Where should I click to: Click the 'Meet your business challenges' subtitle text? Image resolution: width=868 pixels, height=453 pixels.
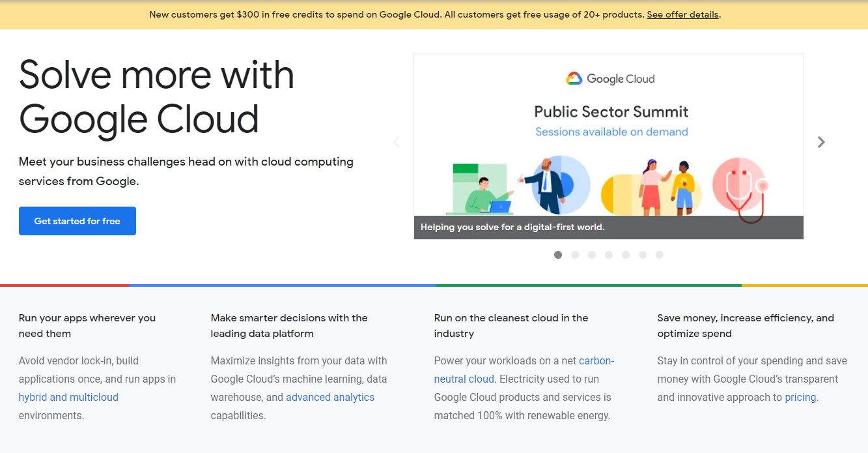point(186,171)
